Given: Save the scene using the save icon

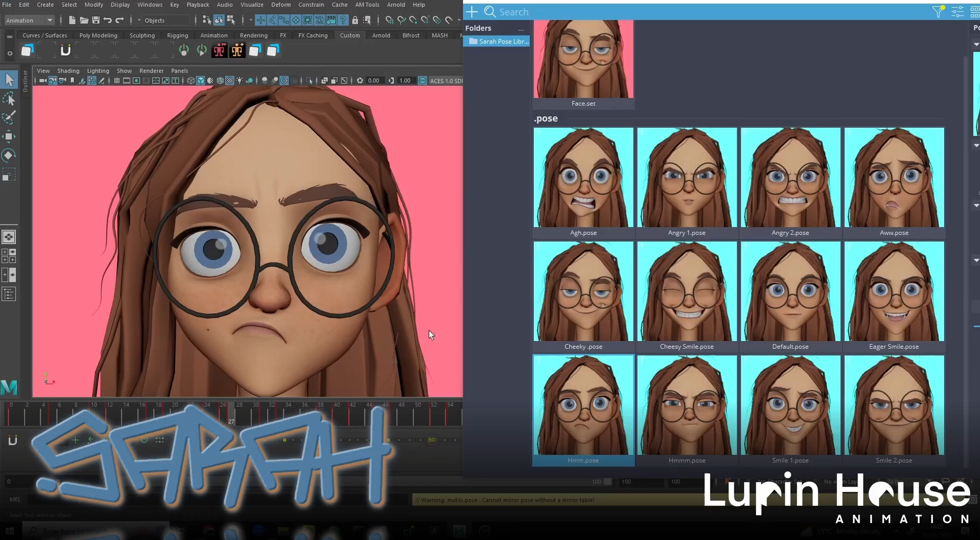Looking at the screenshot, I should coord(96,20).
